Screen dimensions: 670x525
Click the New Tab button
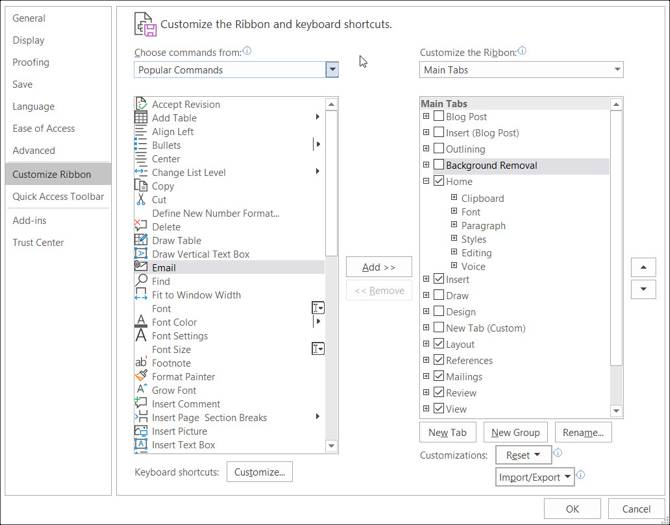point(447,432)
